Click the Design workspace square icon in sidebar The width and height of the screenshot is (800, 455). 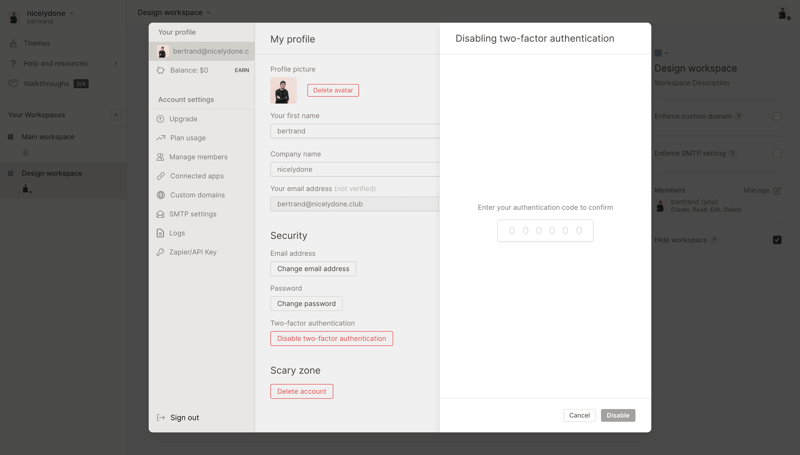pos(11,173)
